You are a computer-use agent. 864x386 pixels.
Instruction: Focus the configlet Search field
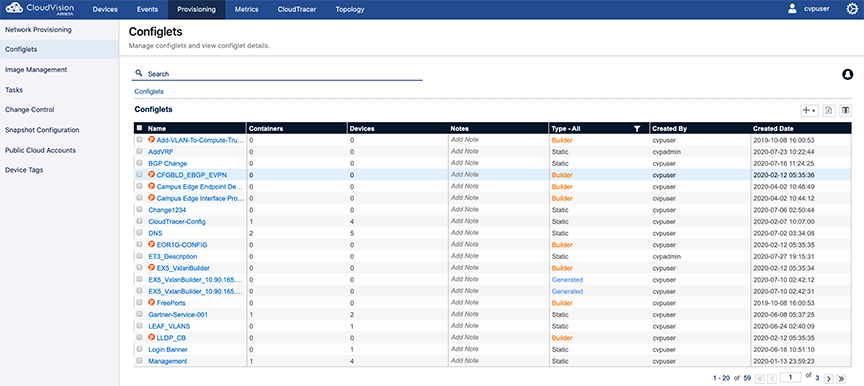(277, 74)
